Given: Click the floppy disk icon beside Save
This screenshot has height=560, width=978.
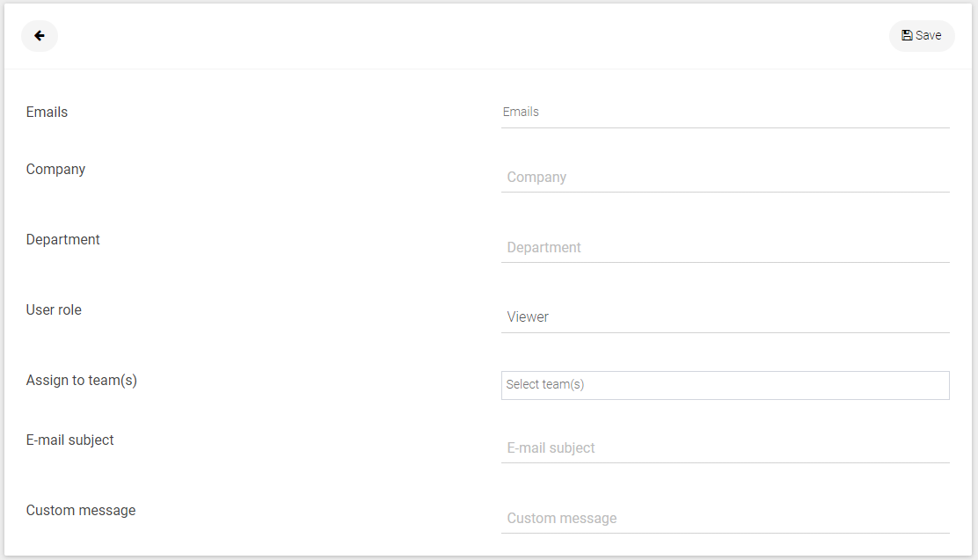Looking at the screenshot, I should [907, 35].
